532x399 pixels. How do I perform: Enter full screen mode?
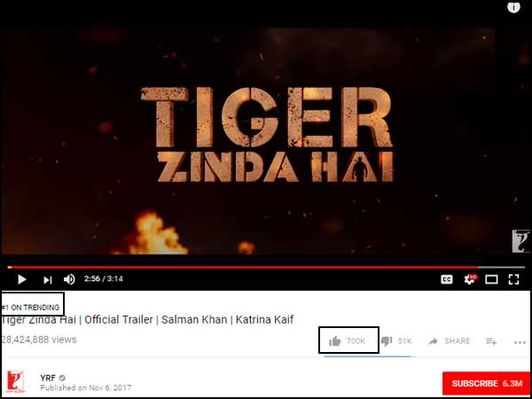click(513, 279)
